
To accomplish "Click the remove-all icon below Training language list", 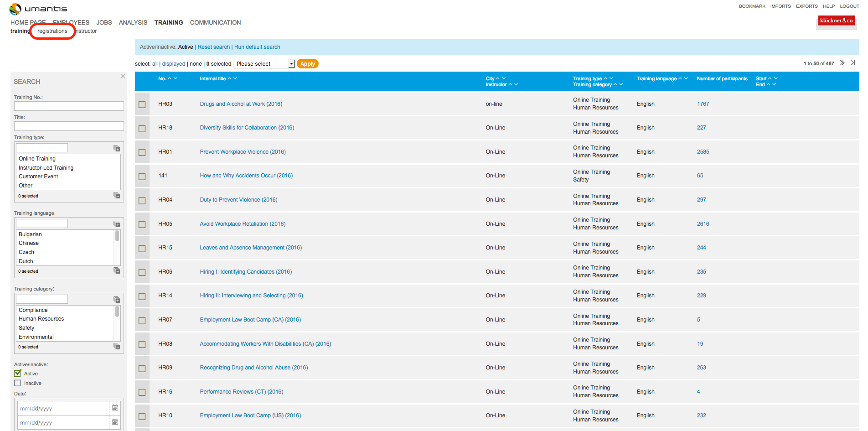I will click(117, 271).
